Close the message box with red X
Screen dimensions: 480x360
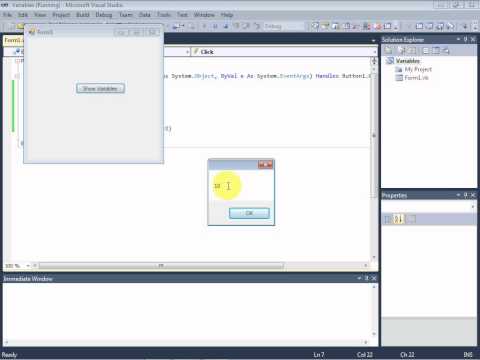265,164
